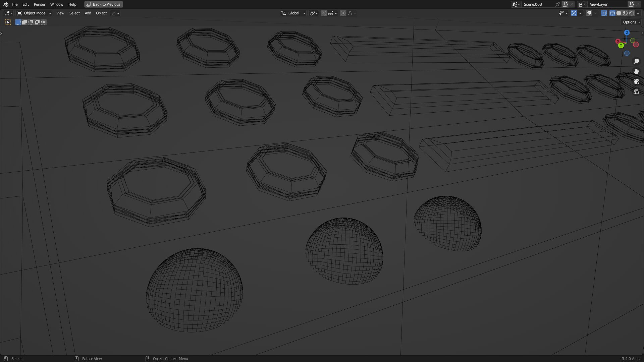Open the gizmo options dropdown arrow
Image resolution: width=644 pixels, height=362 pixels.
click(580, 13)
